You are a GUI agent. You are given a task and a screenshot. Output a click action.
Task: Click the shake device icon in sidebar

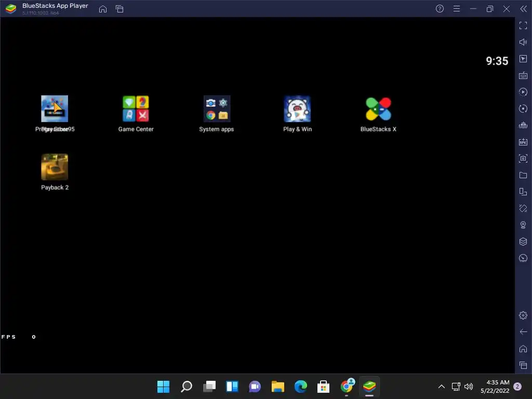point(523,208)
